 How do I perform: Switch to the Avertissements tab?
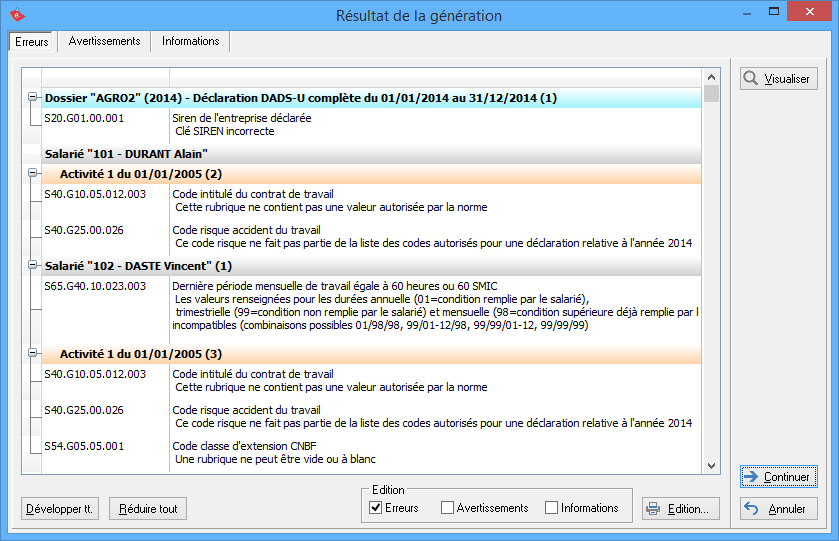(x=104, y=41)
